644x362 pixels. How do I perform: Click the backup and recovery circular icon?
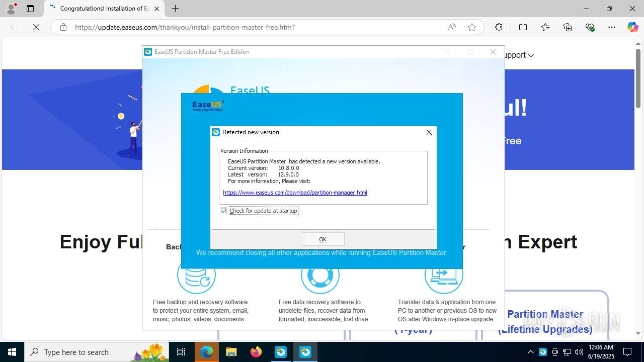point(196,276)
